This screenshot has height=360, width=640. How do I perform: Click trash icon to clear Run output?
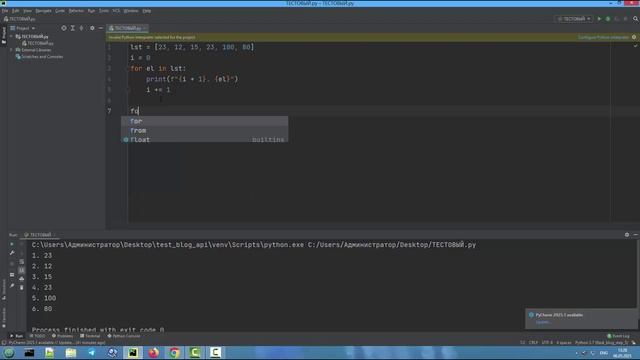(x=22, y=288)
